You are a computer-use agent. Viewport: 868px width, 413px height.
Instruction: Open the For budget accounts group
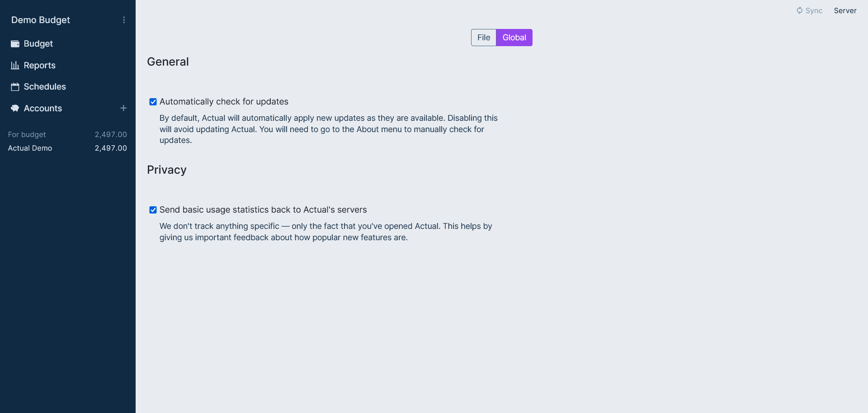(x=27, y=134)
